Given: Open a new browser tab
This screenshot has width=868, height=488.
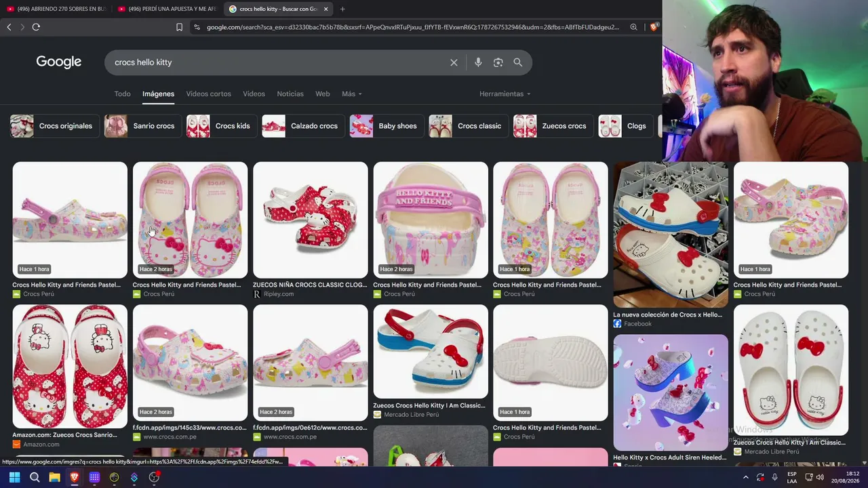Looking at the screenshot, I should coord(342,9).
